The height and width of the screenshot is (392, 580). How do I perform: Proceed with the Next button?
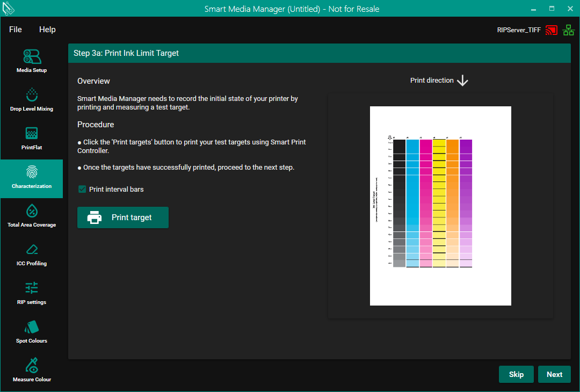[x=554, y=374]
